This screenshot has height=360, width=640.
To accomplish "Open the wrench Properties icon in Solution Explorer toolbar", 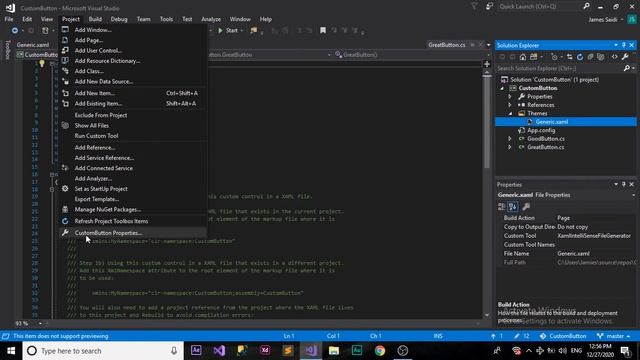I will click(625, 57).
